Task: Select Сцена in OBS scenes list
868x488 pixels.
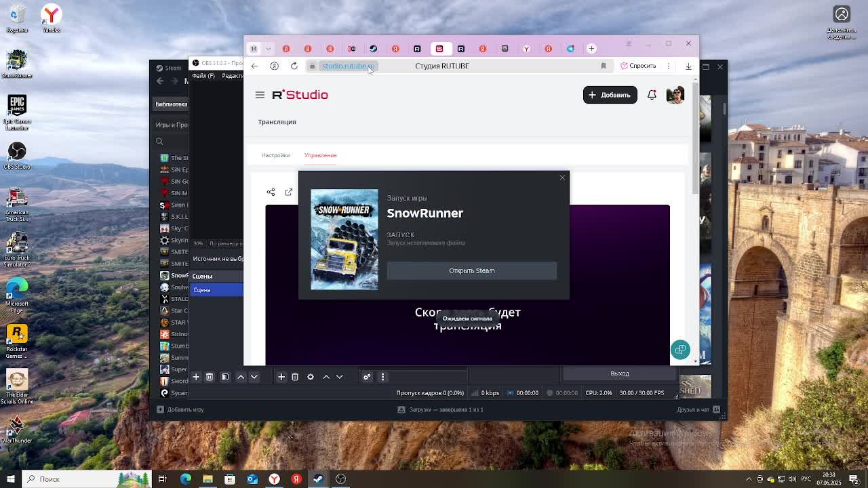Action: coord(217,290)
